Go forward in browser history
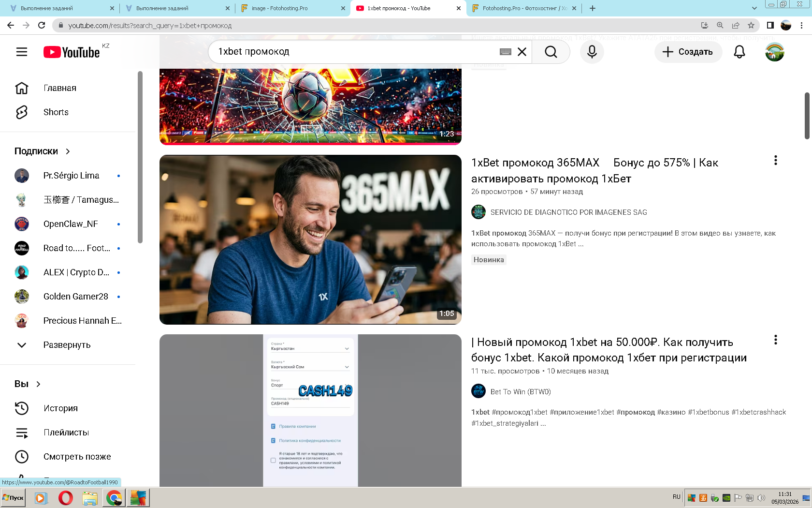 point(26,25)
